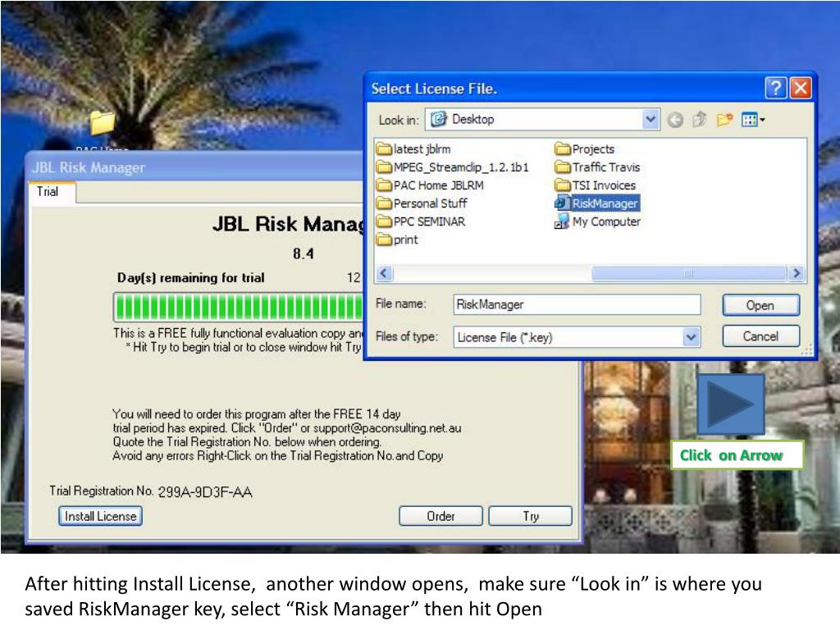The width and height of the screenshot is (840, 630).
Task: Click the trial days remaining progress bar
Action: [x=239, y=308]
